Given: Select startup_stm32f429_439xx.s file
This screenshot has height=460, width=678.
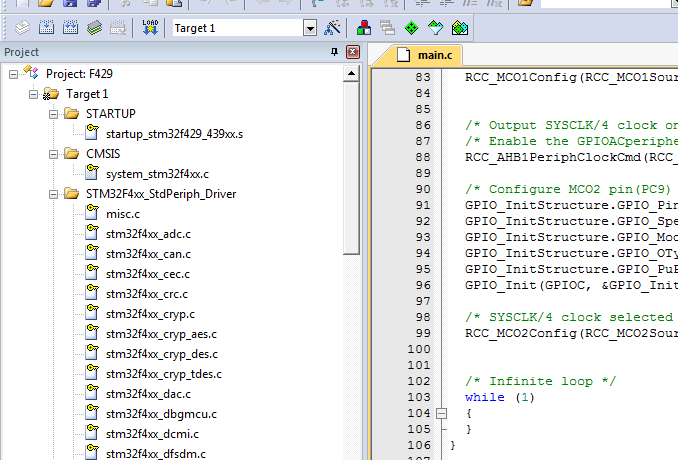Looking at the screenshot, I should tap(174, 134).
